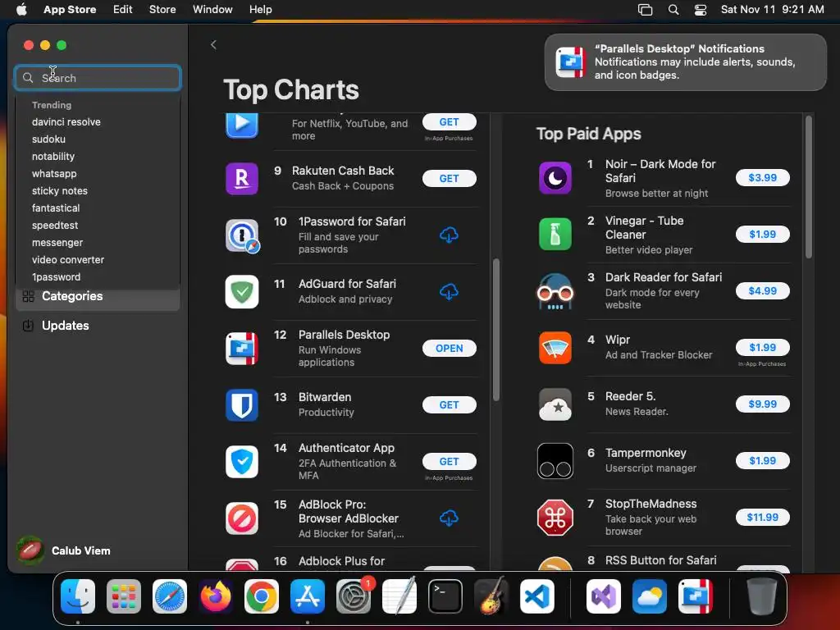Open the Window menu
Image resolution: width=840 pixels, height=630 pixels.
point(212,10)
